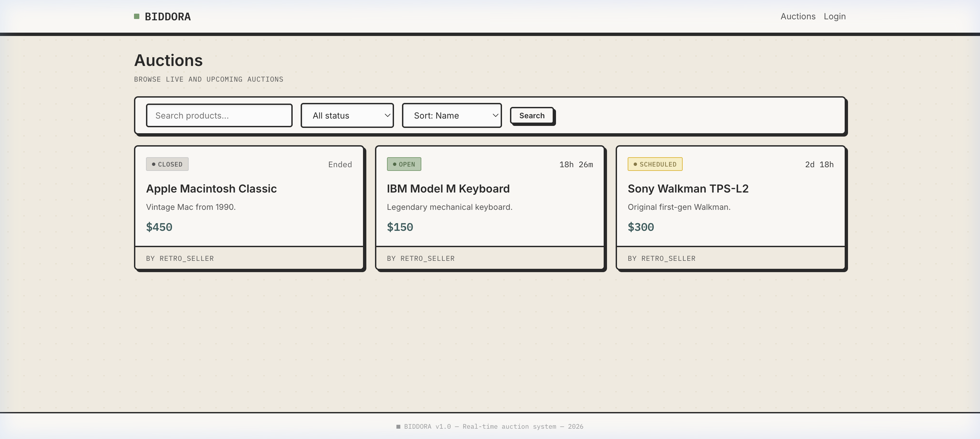Click the green square BIDDORA logo icon
This screenshot has width=980, height=439.
tap(137, 16)
